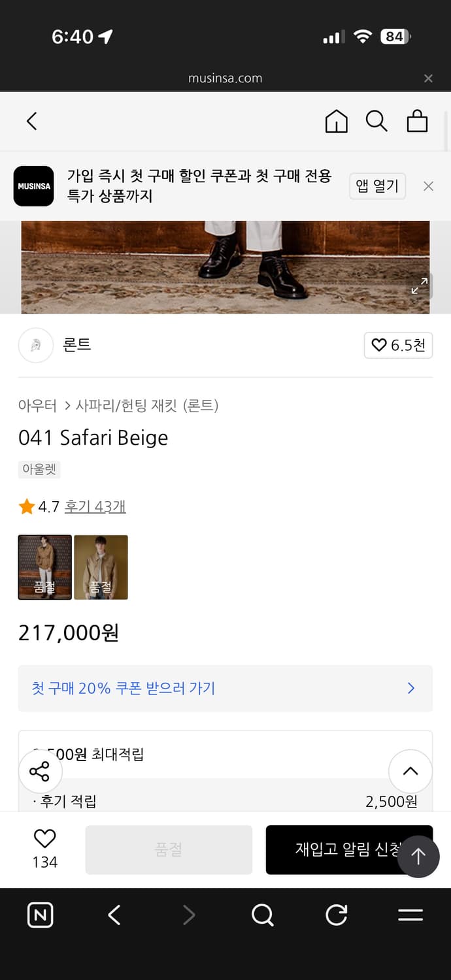
Task: Share this product via the share icon
Action: point(40,772)
